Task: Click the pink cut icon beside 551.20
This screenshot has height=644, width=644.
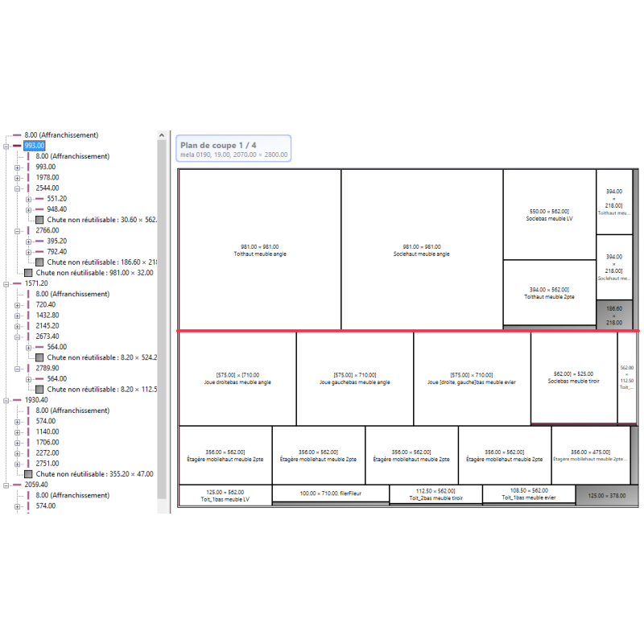Action: pos(39,199)
